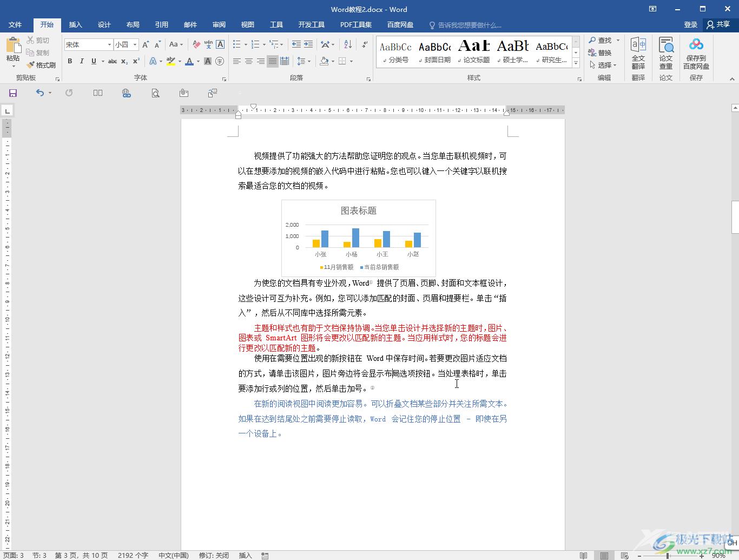Screen dimensions: 739x560
Task: Align text right
Action: tap(261, 61)
